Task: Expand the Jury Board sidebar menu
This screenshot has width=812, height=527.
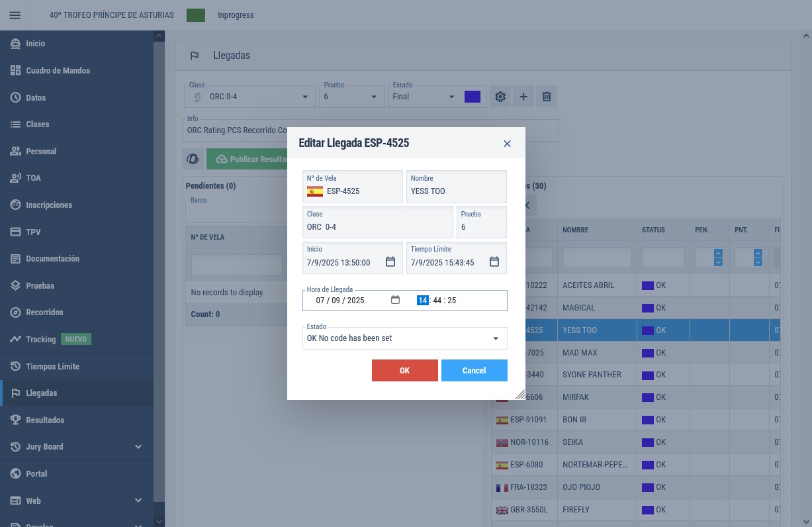Action: pos(138,447)
